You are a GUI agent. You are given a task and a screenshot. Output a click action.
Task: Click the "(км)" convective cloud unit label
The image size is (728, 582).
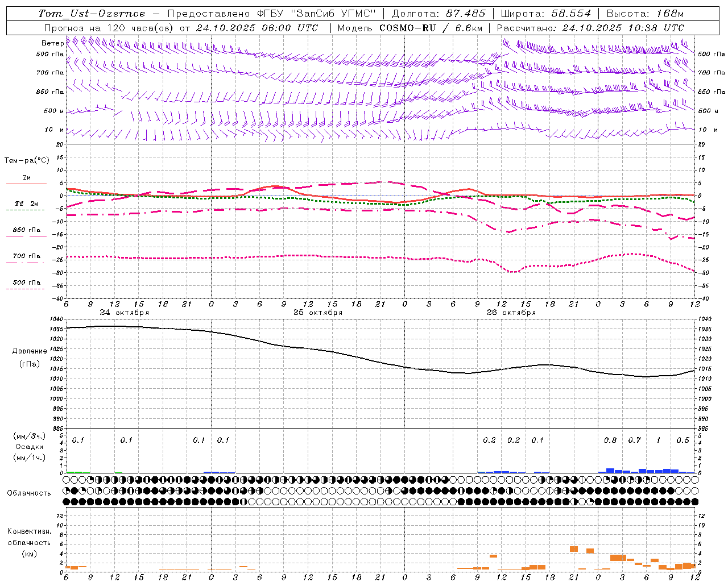(29, 554)
